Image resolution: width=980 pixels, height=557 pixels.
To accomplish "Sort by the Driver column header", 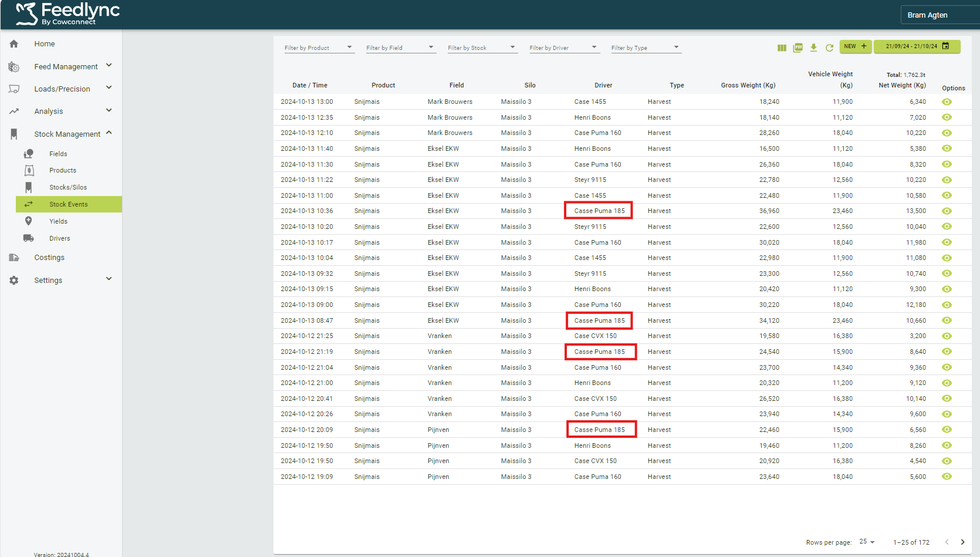I will tap(603, 85).
